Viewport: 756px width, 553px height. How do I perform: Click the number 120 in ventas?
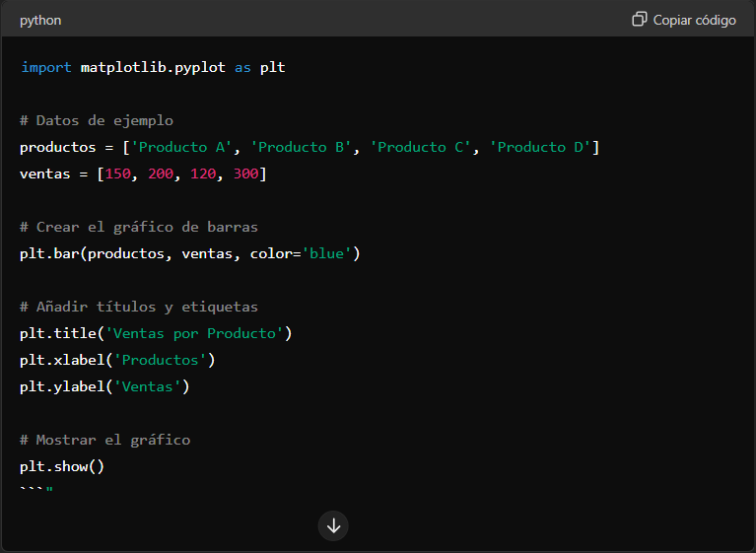point(203,173)
